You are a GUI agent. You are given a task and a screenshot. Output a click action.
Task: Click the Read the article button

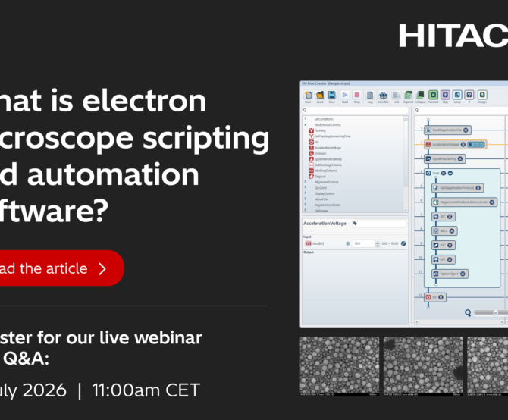point(61,268)
